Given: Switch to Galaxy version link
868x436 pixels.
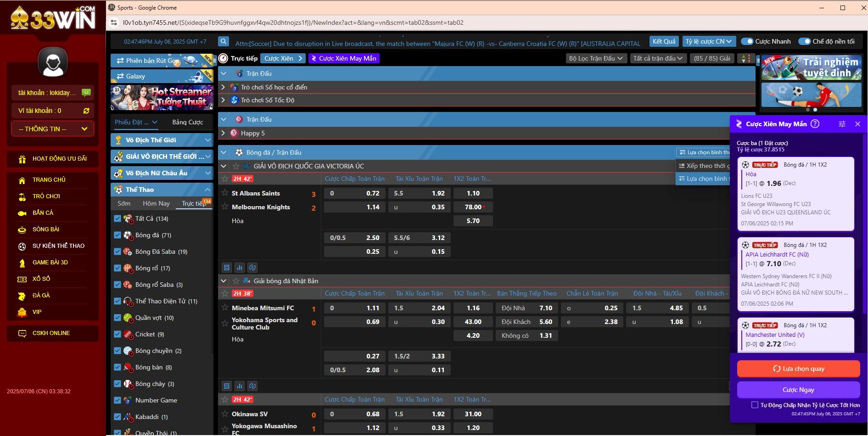Looking at the screenshot, I should [x=162, y=76].
